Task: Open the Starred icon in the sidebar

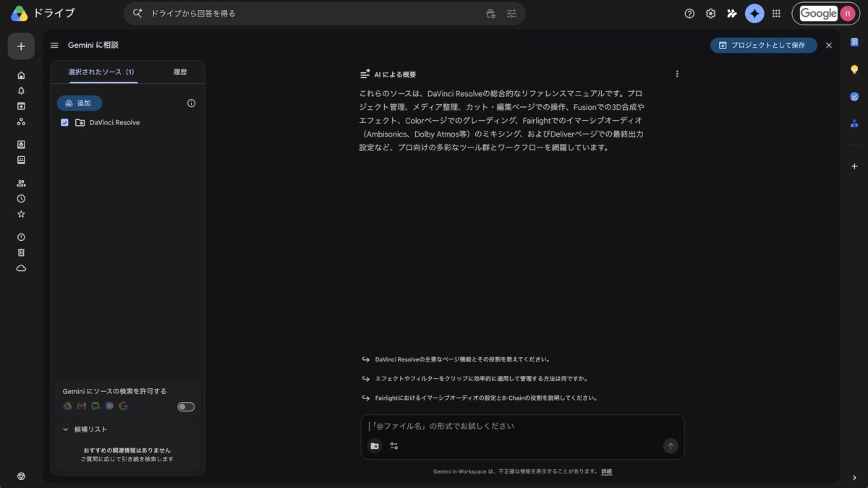Action: 21,214
